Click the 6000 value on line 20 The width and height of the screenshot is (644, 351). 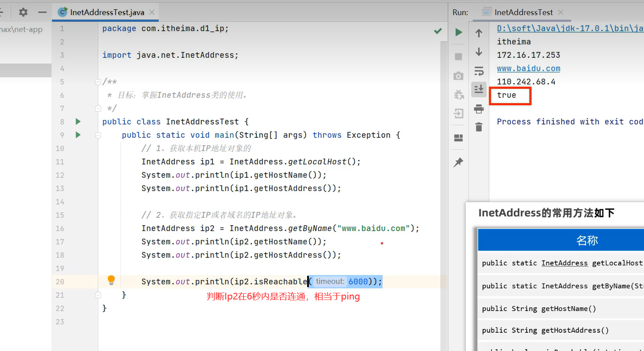coord(358,282)
